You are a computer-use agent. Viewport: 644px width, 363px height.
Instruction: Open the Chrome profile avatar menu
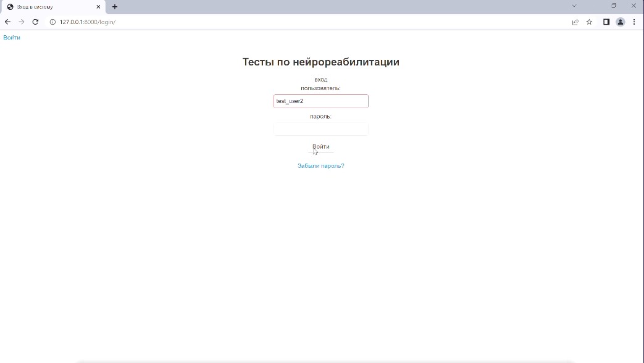tap(620, 22)
